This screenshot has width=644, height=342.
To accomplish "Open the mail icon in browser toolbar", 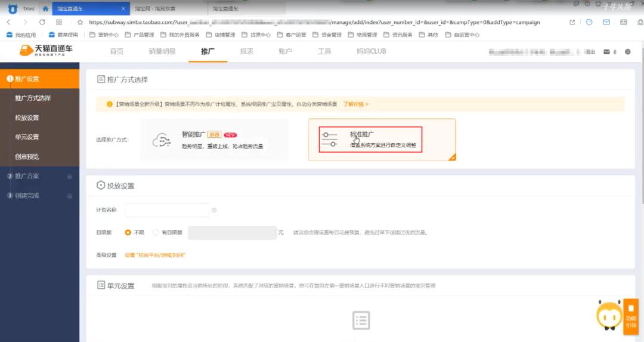I will [x=606, y=22].
